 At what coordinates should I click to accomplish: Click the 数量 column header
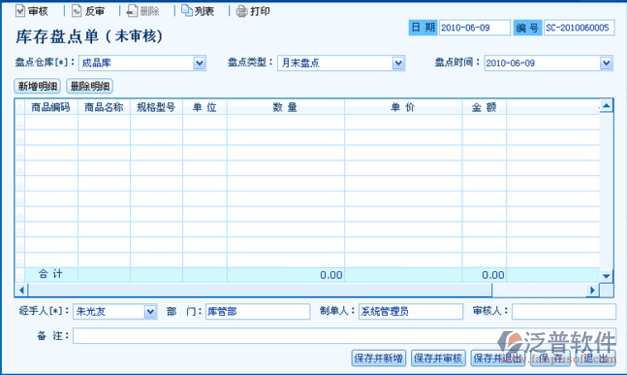286,107
